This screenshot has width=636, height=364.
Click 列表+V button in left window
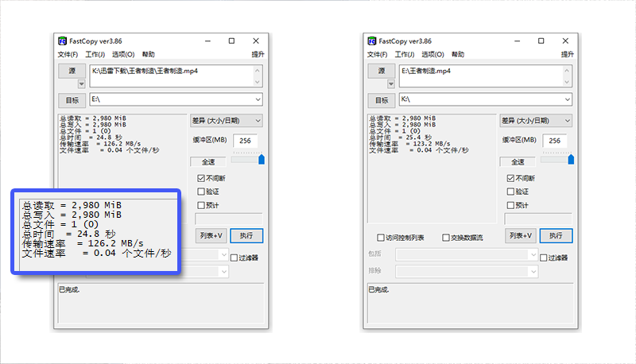(211, 235)
